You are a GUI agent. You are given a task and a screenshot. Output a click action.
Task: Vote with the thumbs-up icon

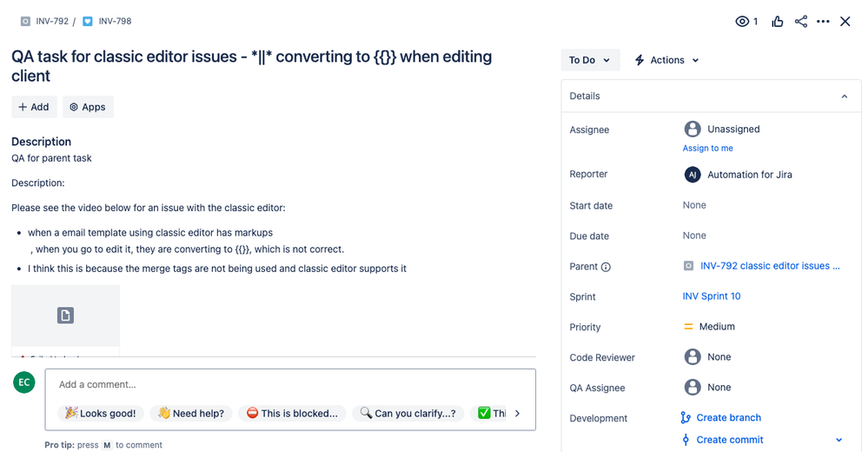(778, 22)
